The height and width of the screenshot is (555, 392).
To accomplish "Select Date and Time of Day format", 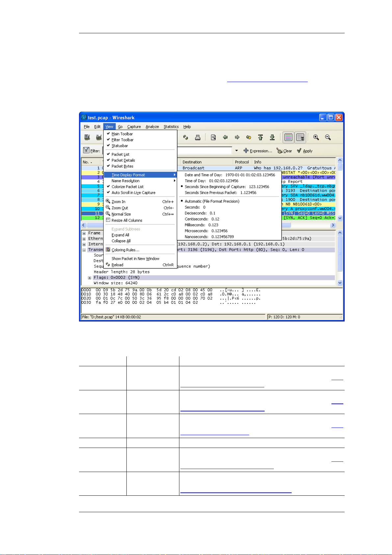I will [229, 175].
